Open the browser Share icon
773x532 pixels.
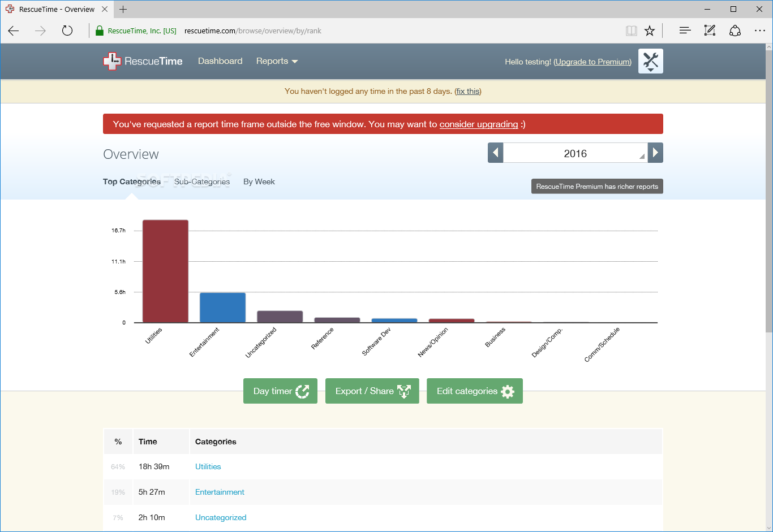(x=735, y=31)
